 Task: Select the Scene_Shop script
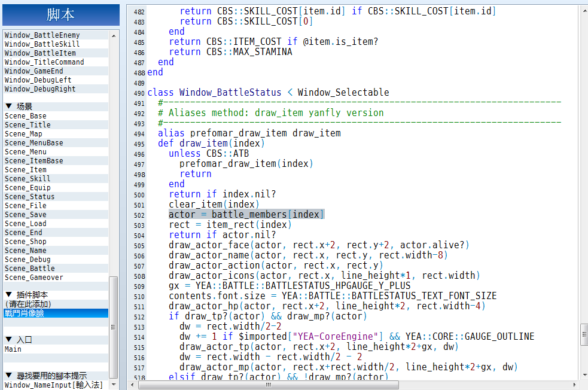coord(56,242)
